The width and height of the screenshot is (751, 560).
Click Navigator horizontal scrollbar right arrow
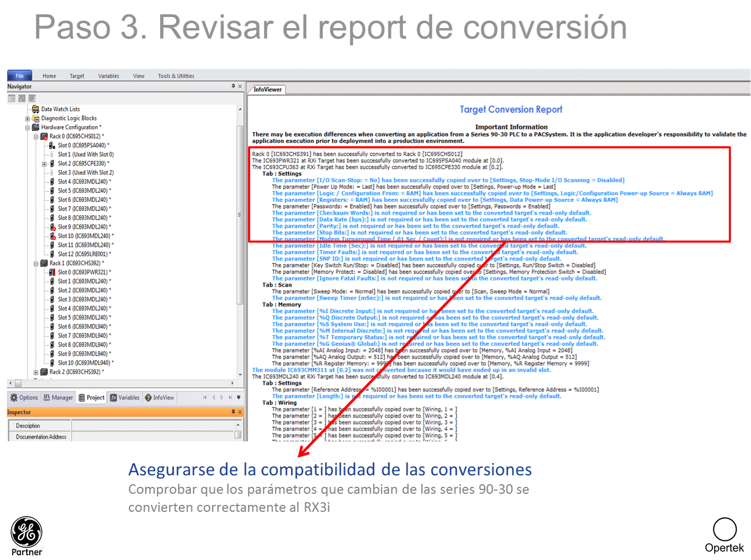coord(233,383)
